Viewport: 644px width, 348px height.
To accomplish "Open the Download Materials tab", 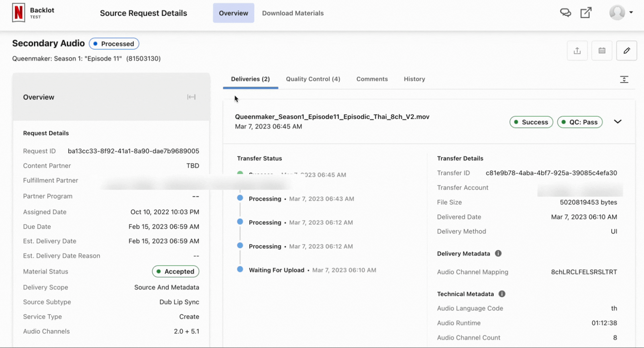I will pyautogui.click(x=293, y=13).
